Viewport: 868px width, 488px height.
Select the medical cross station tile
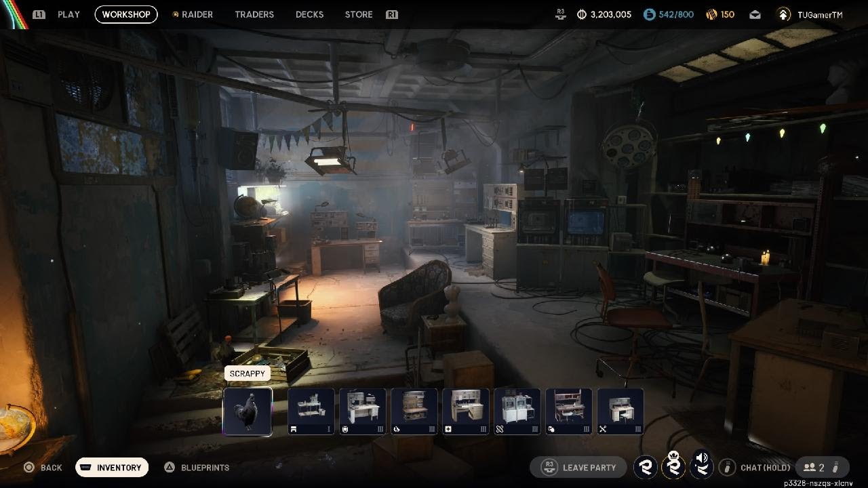click(x=466, y=411)
